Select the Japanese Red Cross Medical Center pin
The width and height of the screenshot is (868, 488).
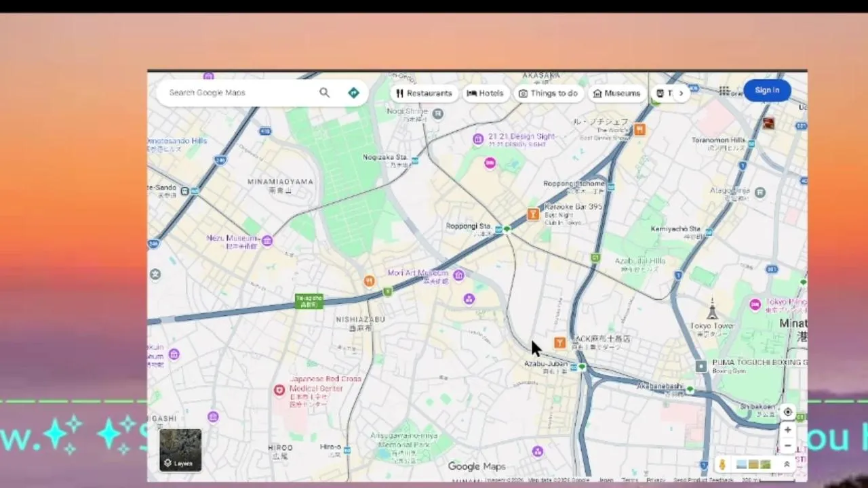[279, 390]
